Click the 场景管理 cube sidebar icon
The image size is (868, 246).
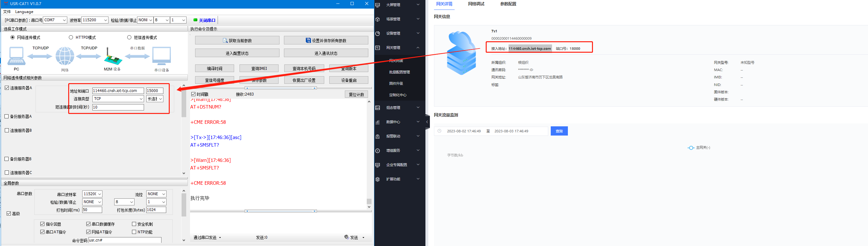(378, 19)
